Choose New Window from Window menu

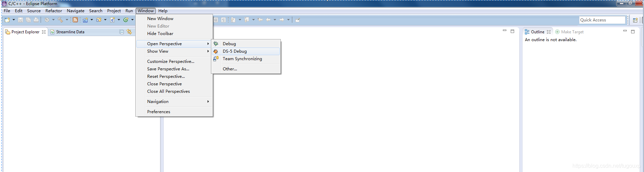[174, 19]
